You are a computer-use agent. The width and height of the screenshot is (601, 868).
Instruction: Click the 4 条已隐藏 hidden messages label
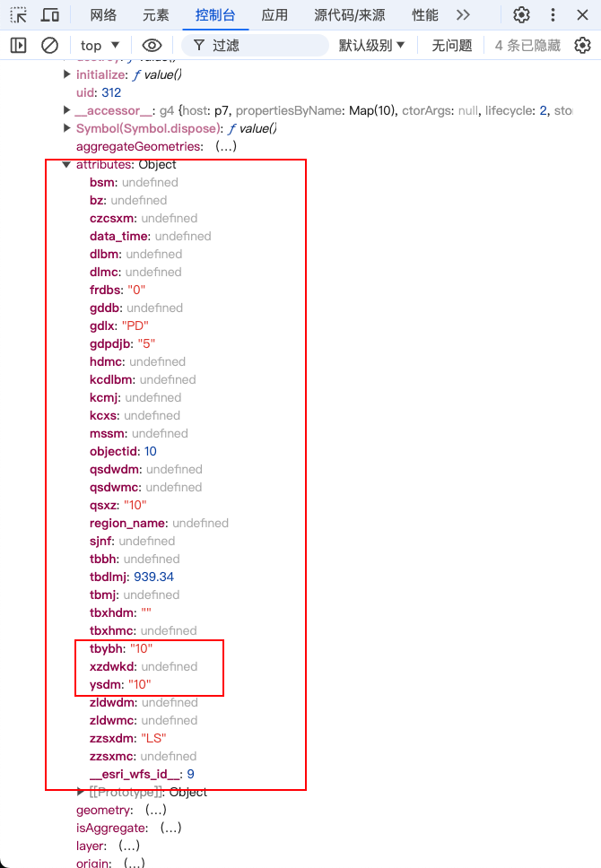click(x=529, y=46)
